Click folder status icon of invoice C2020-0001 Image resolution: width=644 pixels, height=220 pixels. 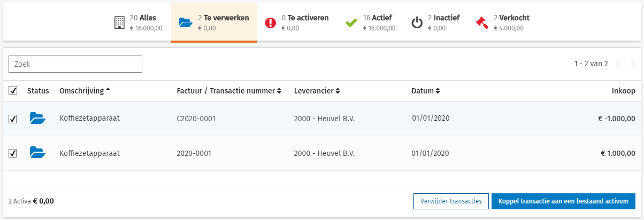(x=37, y=119)
